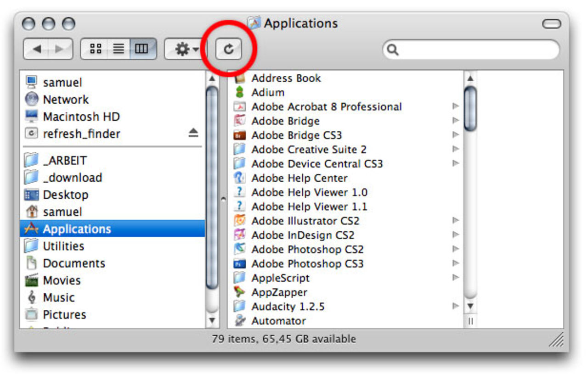
Task: Open Macintosh HD from the sidebar
Action: (x=81, y=117)
